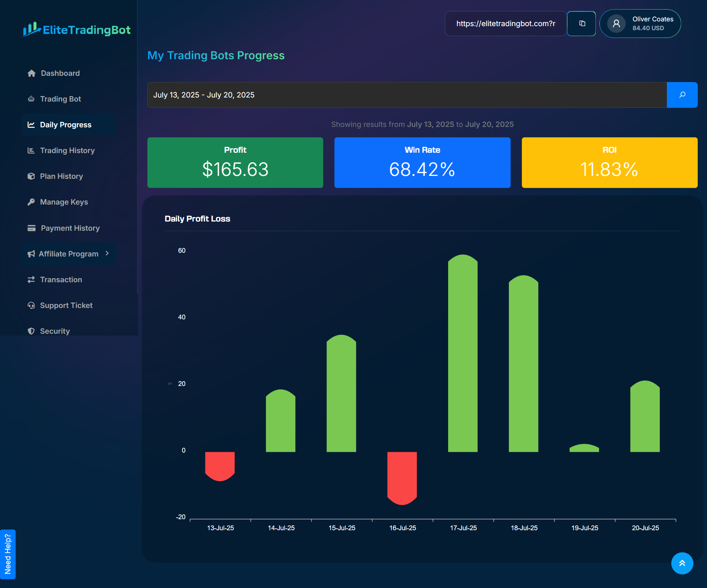
Task: Click the search magnifier button
Action: [x=682, y=95]
